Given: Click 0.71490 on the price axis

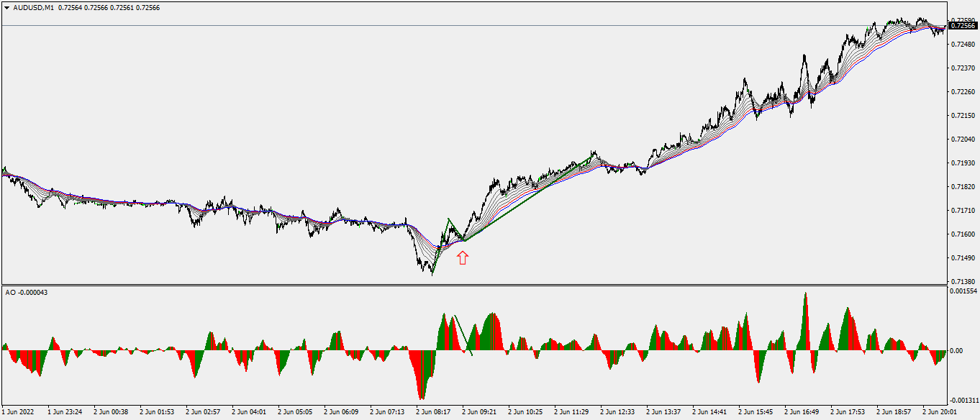Looking at the screenshot, I should pyautogui.click(x=963, y=258).
